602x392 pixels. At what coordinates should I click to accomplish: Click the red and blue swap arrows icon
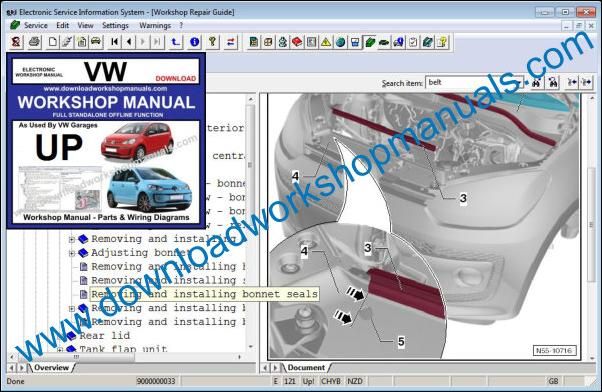231,42
